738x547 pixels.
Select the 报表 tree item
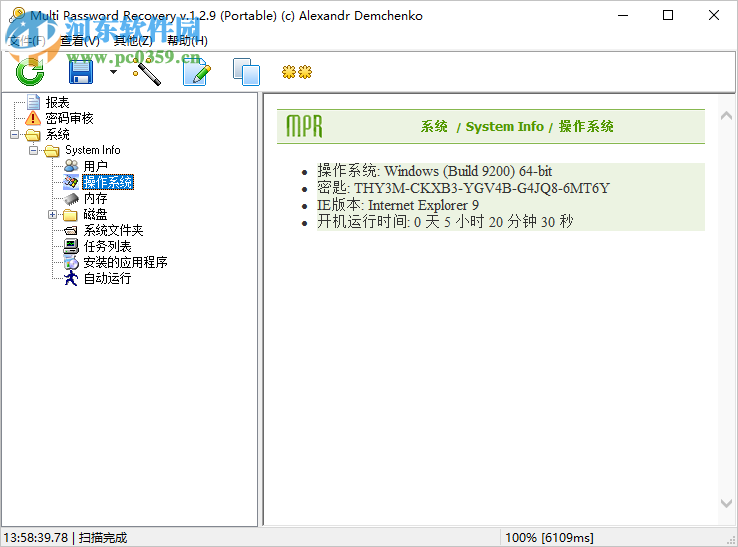click(57, 102)
